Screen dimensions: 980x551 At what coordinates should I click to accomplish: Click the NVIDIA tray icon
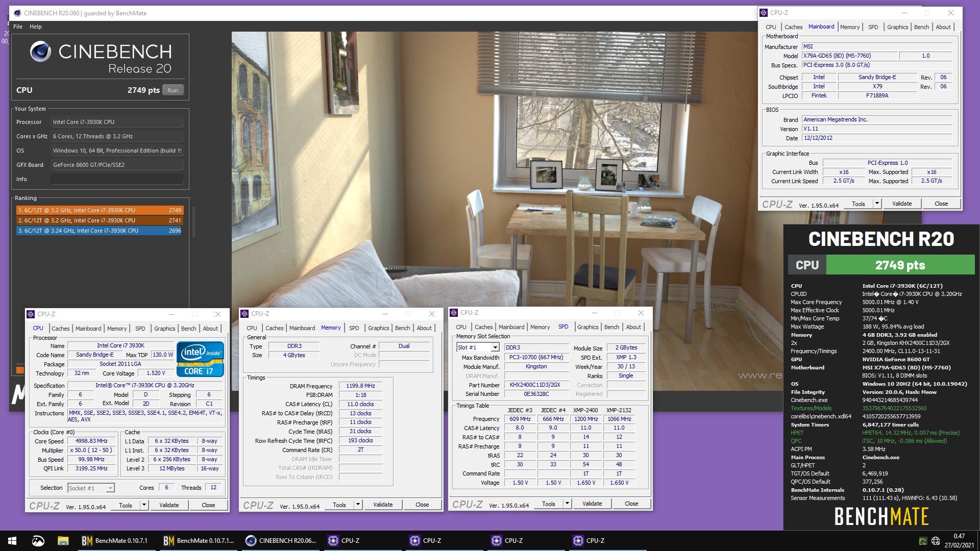(923, 541)
